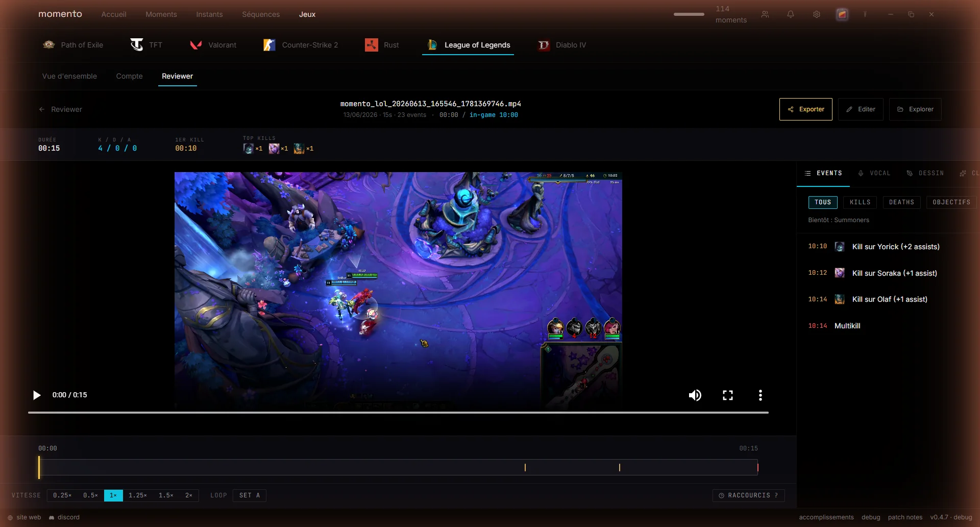
Task: Open the Séquences menu
Action: tap(261, 14)
